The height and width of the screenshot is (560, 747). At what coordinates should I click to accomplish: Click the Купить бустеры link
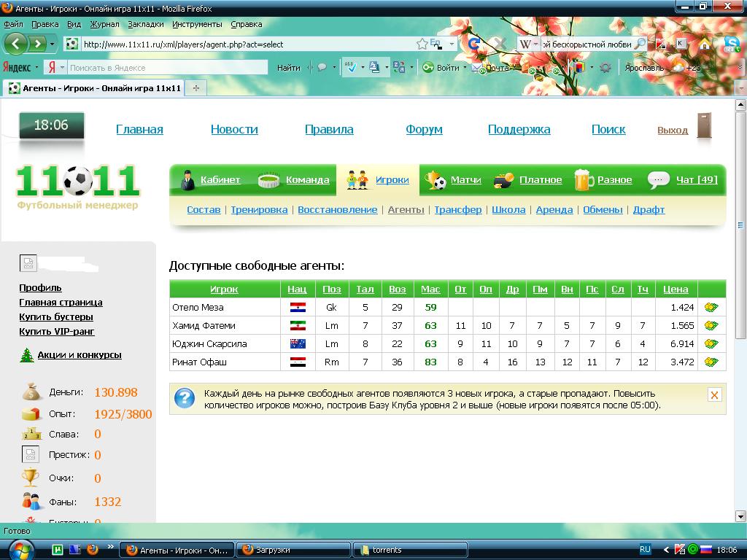[x=56, y=316]
